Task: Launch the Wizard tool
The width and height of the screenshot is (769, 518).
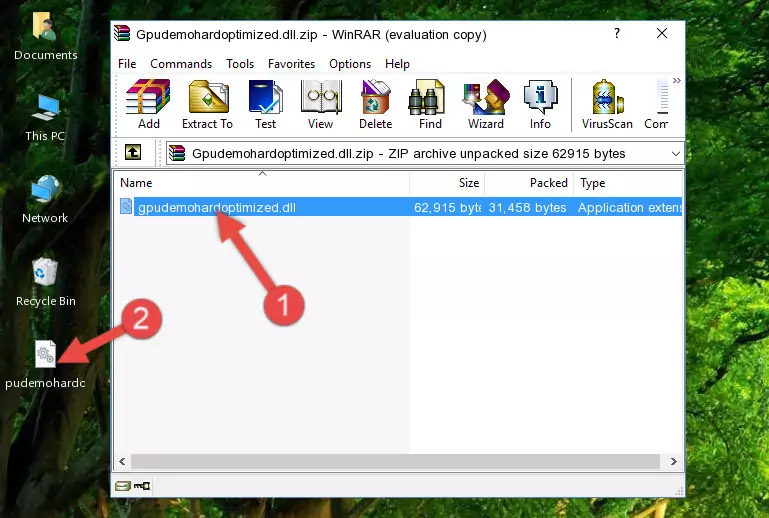Action: pyautogui.click(x=486, y=104)
